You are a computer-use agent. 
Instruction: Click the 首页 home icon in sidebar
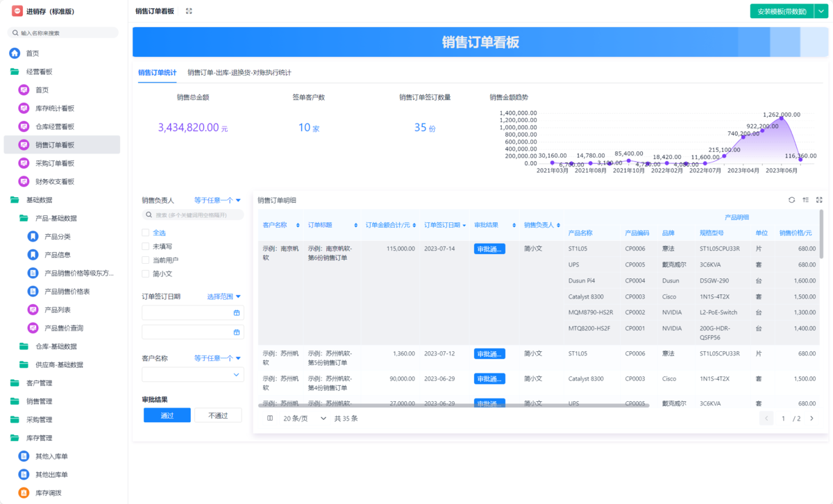[x=15, y=53]
